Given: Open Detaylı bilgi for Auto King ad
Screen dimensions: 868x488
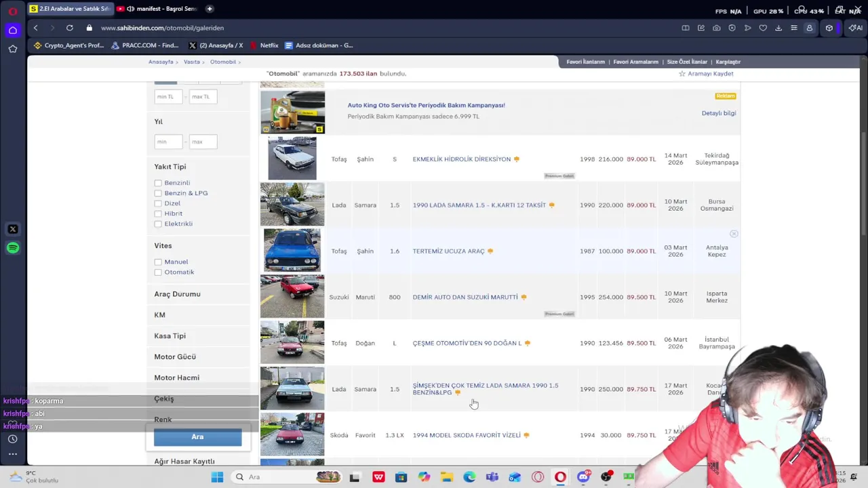Looking at the screenshot, I should coord(719,113).
